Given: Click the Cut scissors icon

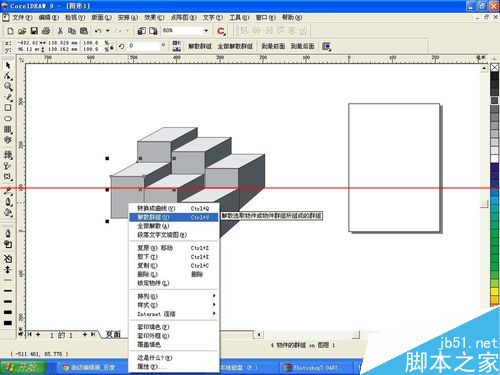Looking at the screenshot, I should (x=60, y=31).
